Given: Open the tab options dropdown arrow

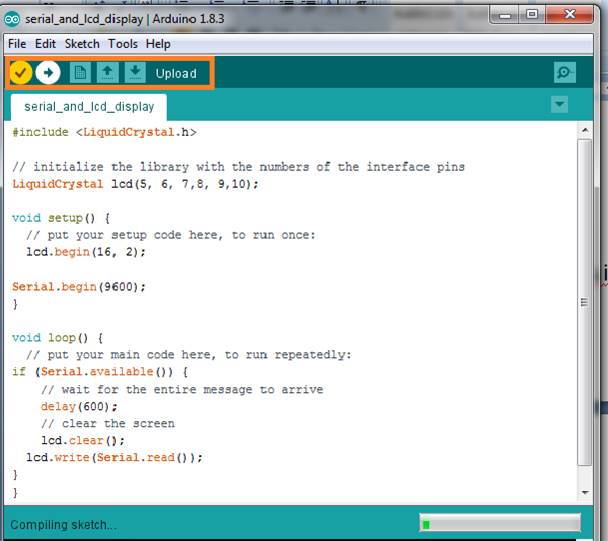Looking at the screenshot, I should pyautogui.click(x=559, y=104).
